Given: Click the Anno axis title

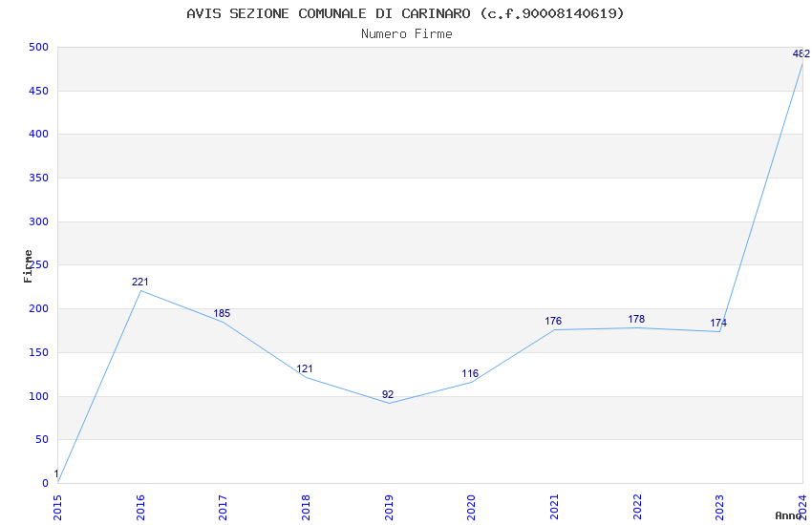Looking at the screenshot, I should click(x=788, y=515).
